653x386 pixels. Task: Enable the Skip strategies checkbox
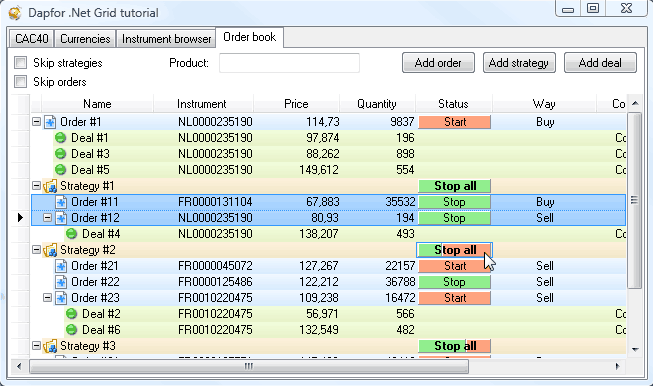20,63
